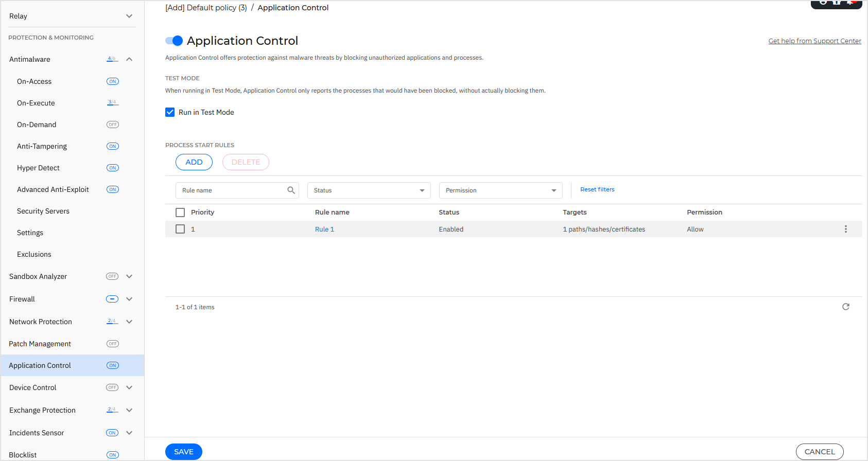Click [Add] Default policy (3) breadcrumb
This screenshot has width=868, height=461.
coord(206,8)
